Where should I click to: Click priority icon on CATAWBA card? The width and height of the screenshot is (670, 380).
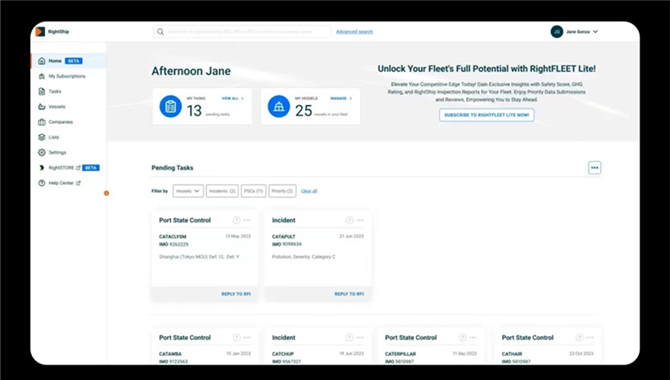coord(236,338)
